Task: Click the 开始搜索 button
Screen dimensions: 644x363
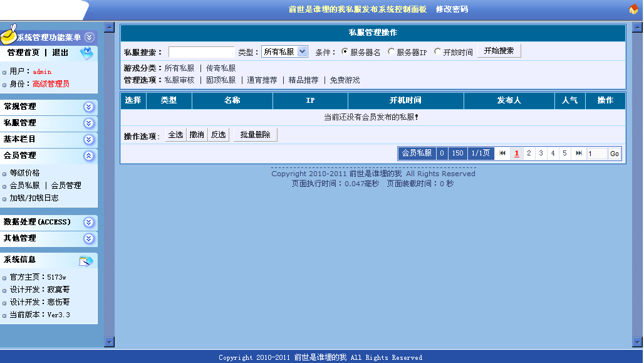Action: [499, 51]
